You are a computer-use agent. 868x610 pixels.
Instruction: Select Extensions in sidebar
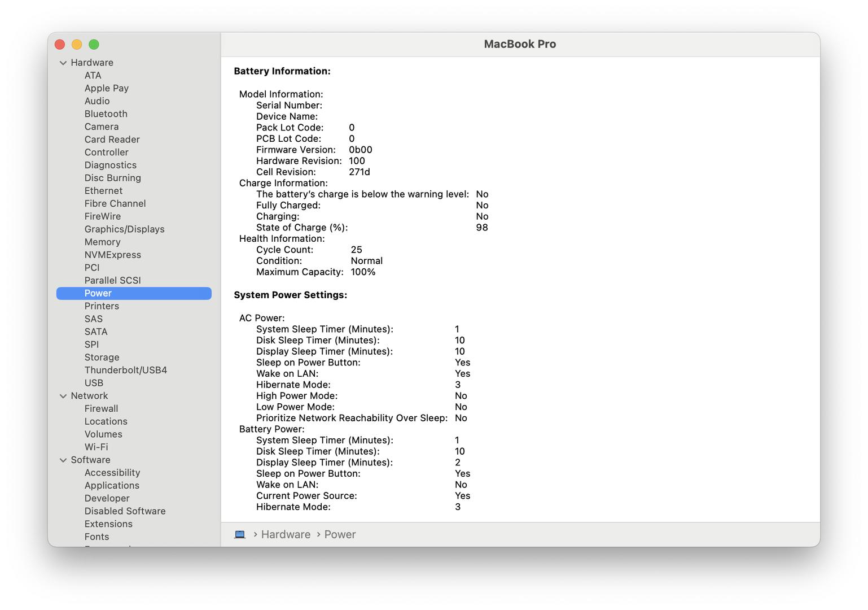point(108,524)
